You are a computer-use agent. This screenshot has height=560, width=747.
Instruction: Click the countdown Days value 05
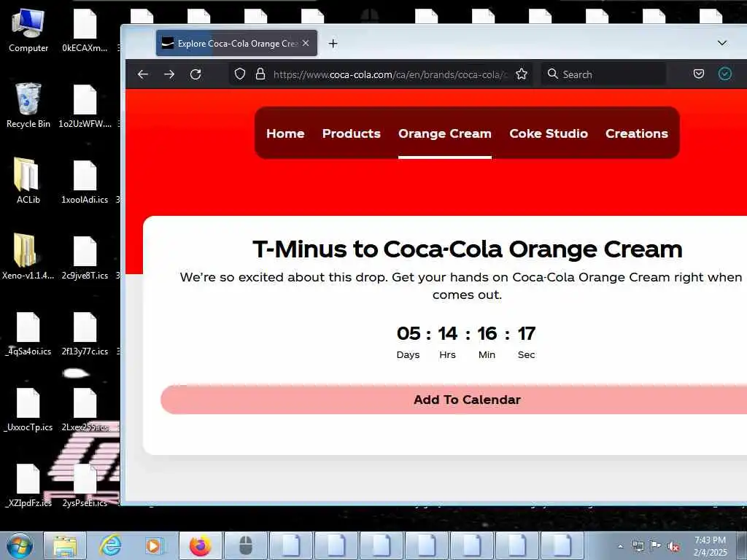point(409,333)
